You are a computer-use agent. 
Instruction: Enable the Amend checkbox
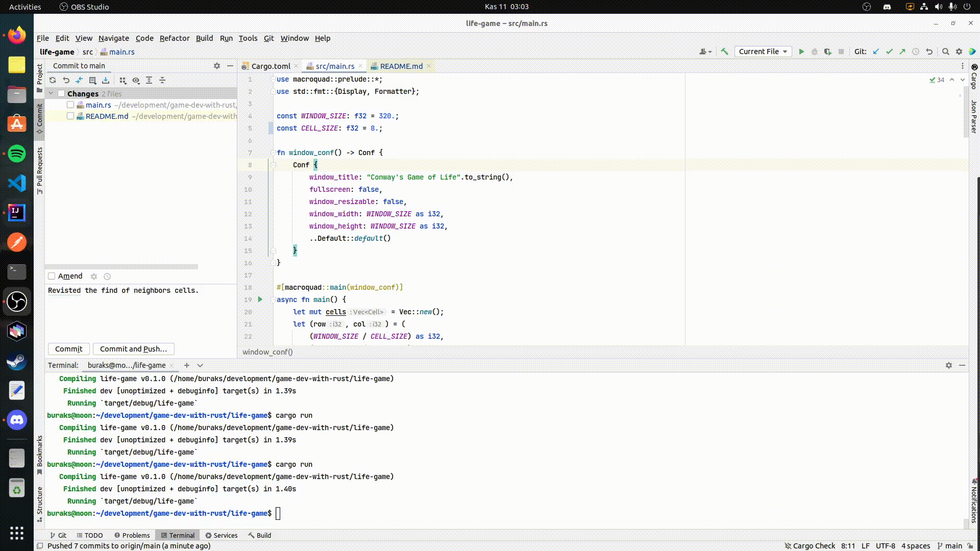click(x=52, y=276)
